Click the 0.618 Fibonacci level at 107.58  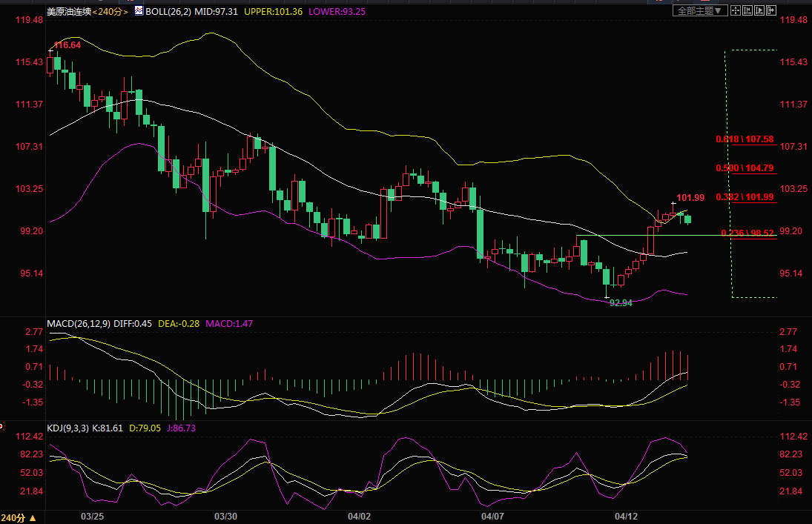coord(745,139)
